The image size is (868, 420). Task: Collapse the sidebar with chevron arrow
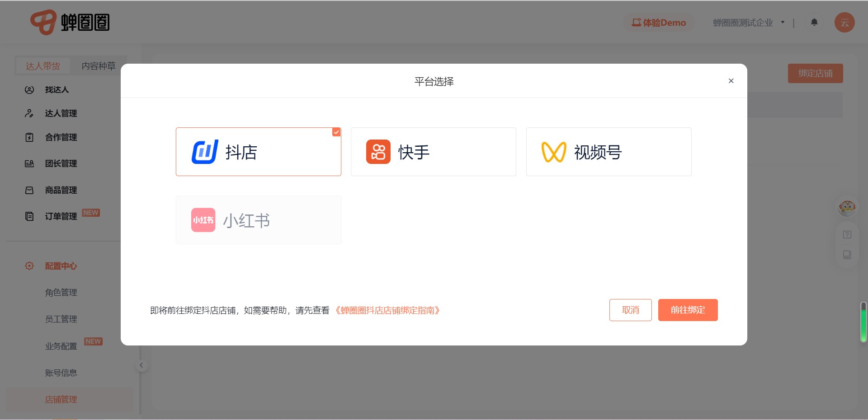(141, 365)
